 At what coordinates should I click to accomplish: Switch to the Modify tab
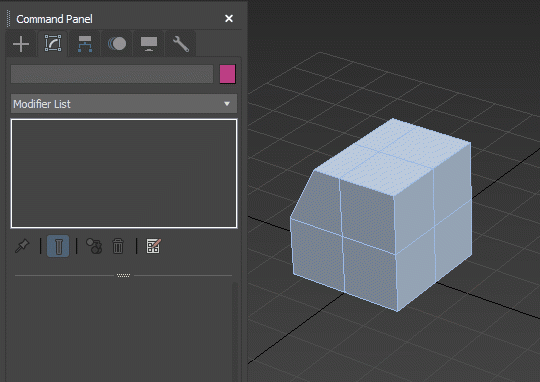coord(53,44)
